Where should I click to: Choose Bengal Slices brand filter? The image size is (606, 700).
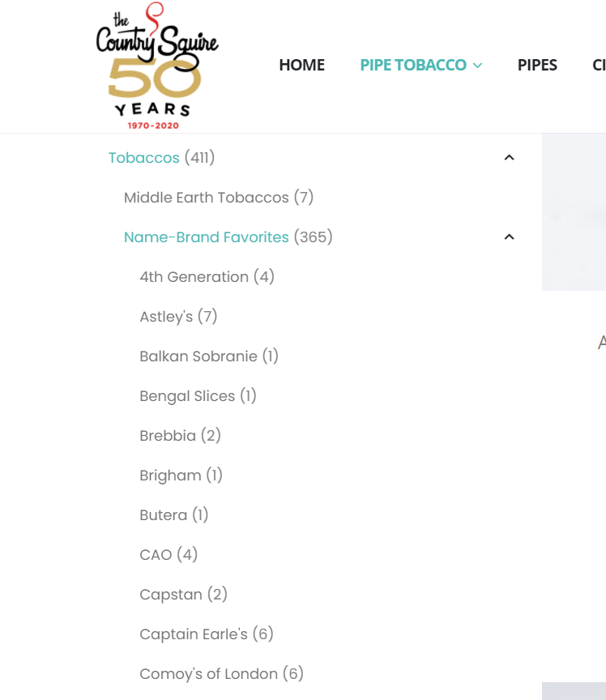187,396
